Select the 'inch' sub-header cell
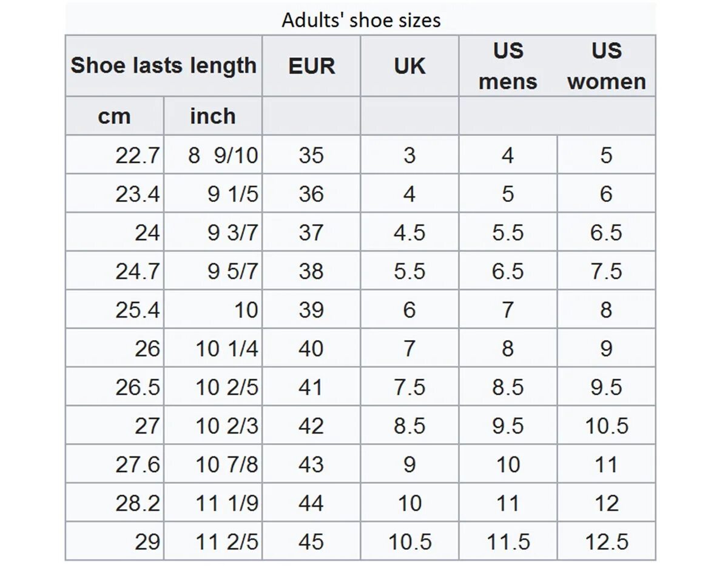Viewport: 728px width, 568px height. tap(212, 116)
